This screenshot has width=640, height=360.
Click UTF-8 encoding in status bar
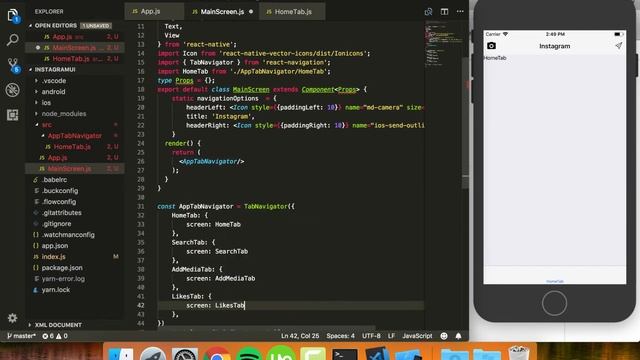pos(371,336)
